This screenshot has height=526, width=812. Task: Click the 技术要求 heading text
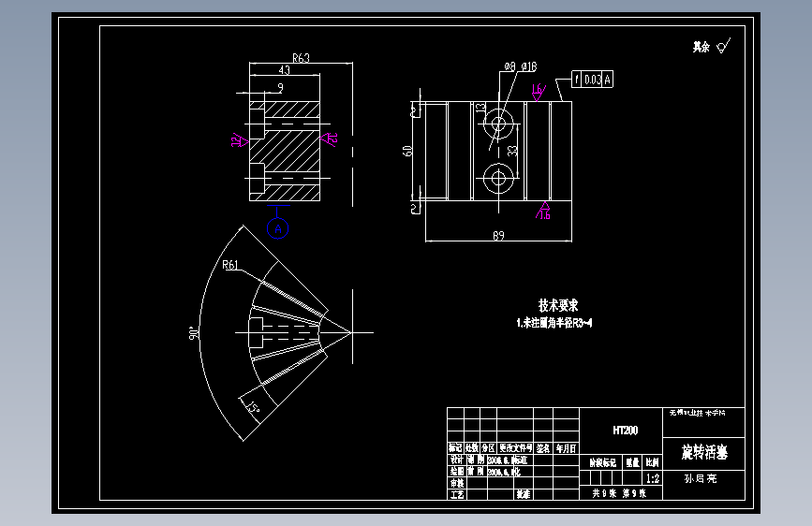point(558,305)
